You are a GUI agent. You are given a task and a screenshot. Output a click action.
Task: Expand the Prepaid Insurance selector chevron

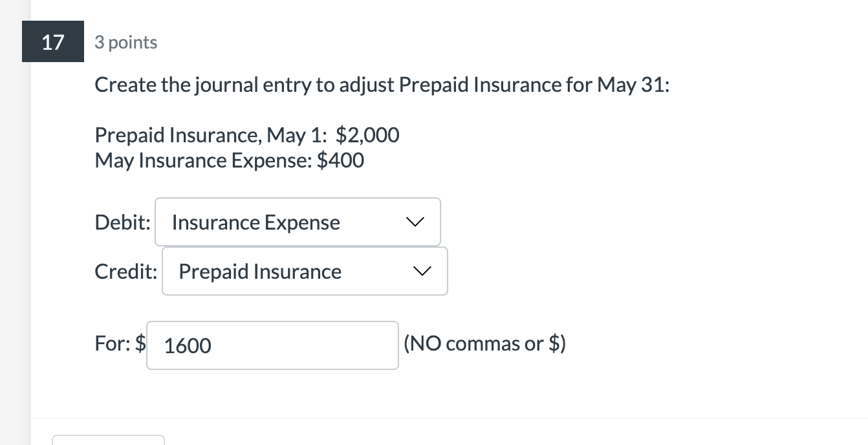coord(422,271)
